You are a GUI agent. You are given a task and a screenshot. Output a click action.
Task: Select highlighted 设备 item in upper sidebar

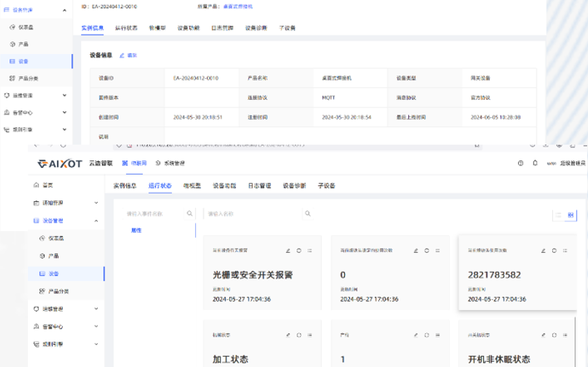37,61
